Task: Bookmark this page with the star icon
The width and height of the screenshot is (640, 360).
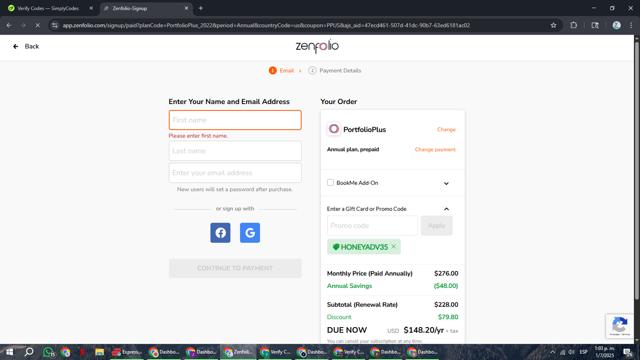Action: point(553,25)
